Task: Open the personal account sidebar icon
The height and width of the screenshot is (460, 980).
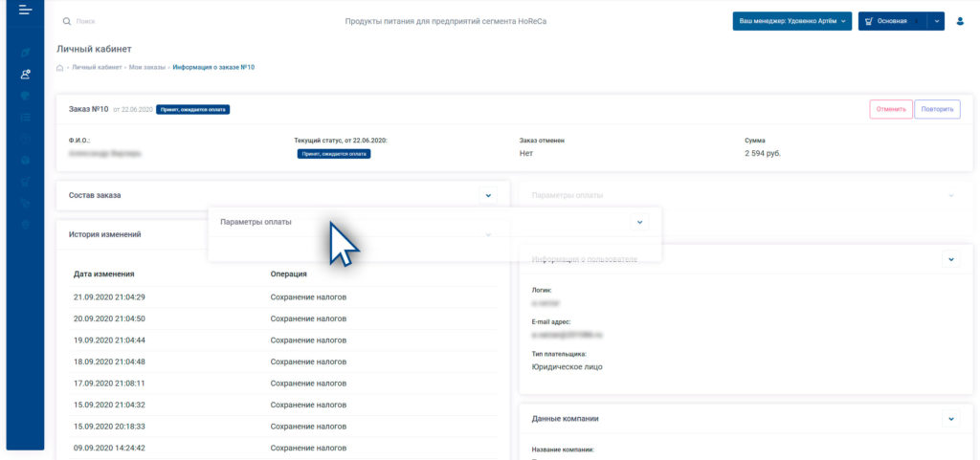Action: click(25, 75)
